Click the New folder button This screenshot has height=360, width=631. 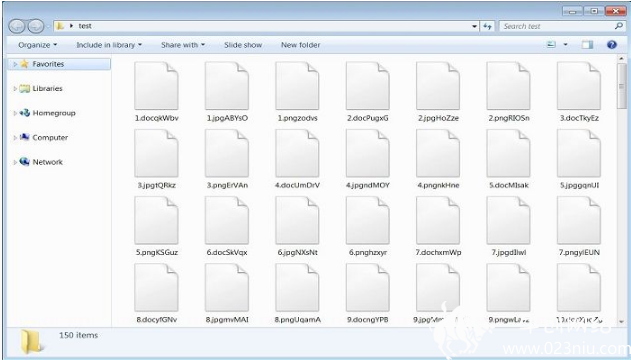click(x=301, y=45)
